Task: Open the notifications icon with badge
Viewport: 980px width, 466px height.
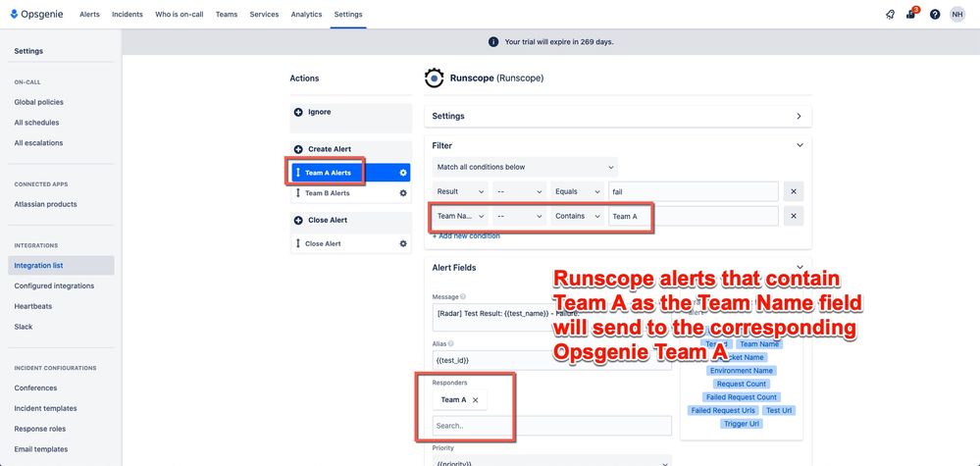Action: point(911,14)
